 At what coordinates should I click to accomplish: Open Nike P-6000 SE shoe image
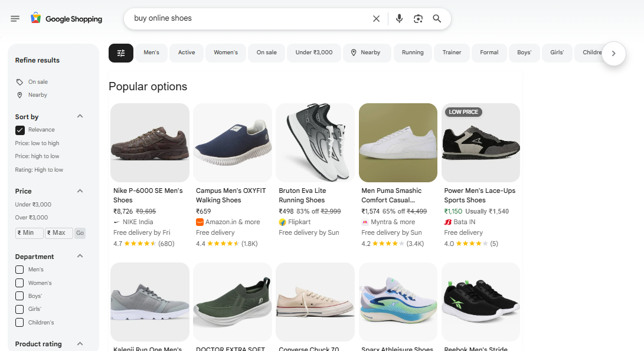(x=150, y=143)
